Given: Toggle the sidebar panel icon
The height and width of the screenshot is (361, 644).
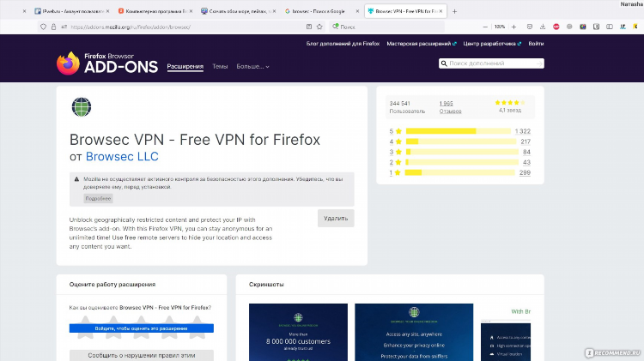Looking at the screenshot, I should pyautogui.click(x=610, y=27).
